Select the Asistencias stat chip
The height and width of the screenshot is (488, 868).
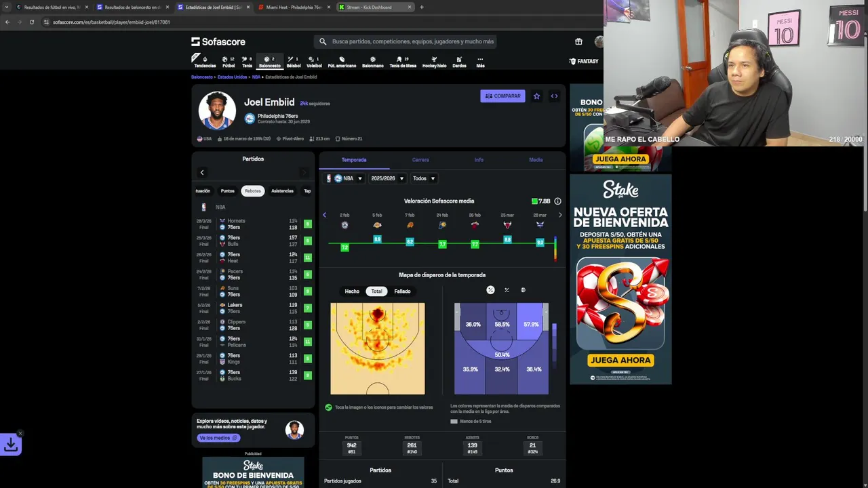pyautogui.click(x=282, y=191)
